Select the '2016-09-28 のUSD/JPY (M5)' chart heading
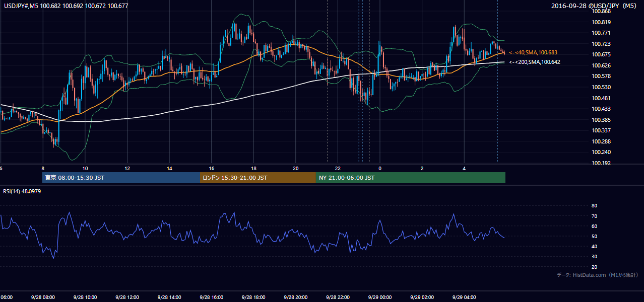 [595, 6]
